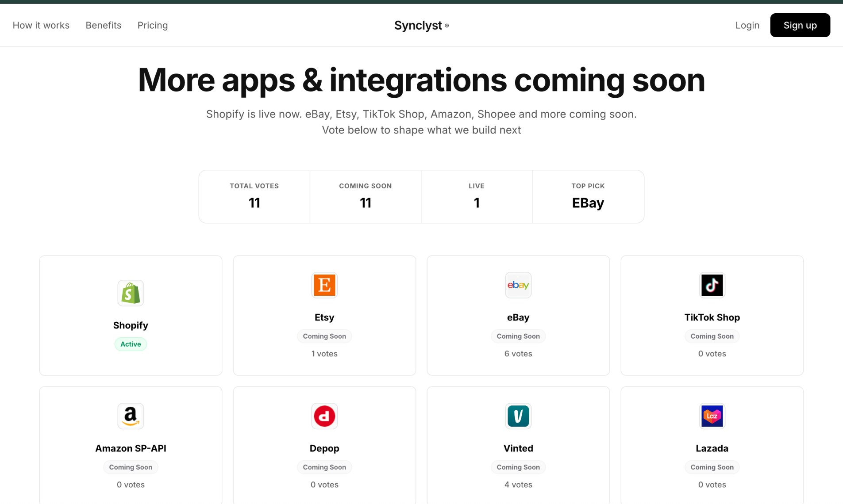
Task: Click the Synclyst brand logo
Action: pos(421,26)
